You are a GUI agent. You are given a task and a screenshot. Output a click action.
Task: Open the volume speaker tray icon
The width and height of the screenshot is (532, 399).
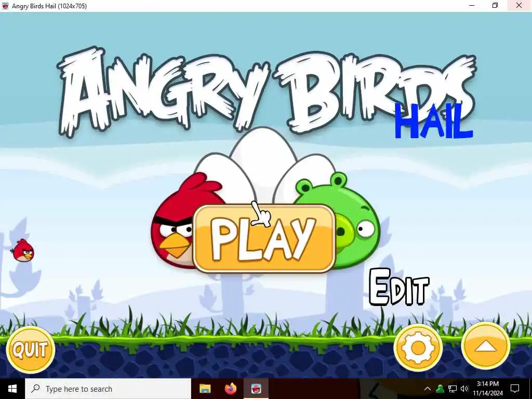coord(464,389)
